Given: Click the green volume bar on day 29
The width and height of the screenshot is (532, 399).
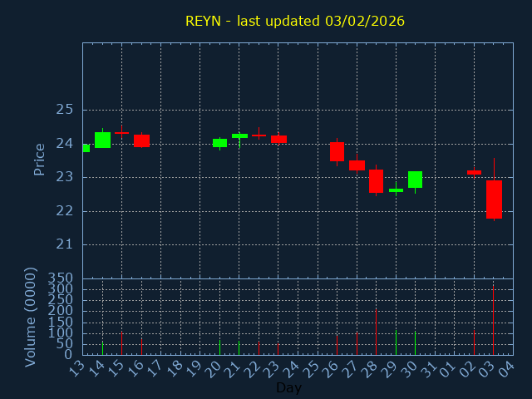Looking at the screenshot, I should pos(396,342).
